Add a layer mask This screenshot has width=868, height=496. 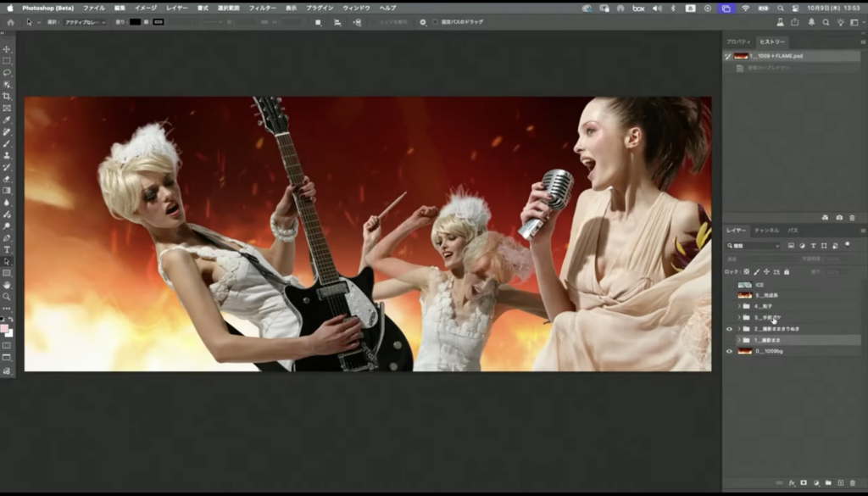(x=804, y=482)
